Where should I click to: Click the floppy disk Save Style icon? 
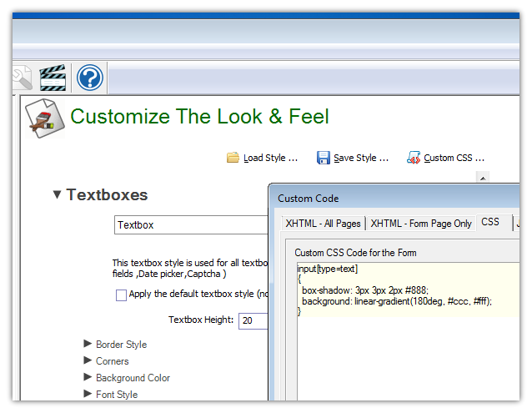(324, 158)
